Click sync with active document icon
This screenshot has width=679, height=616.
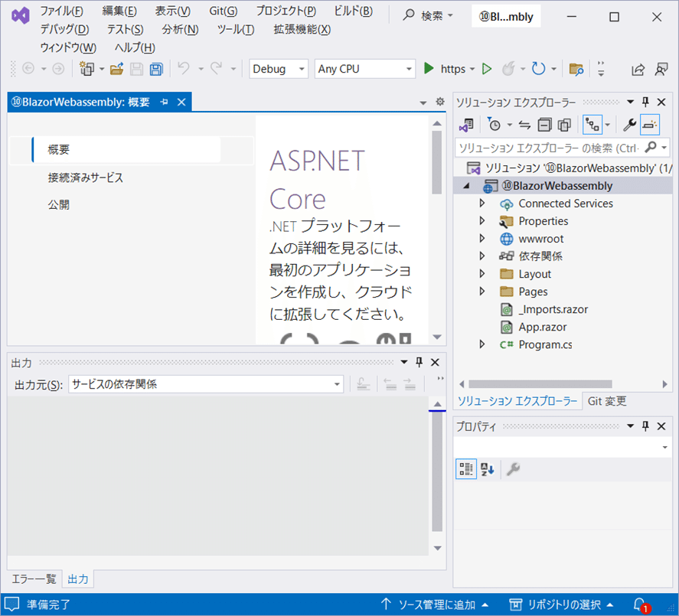pos(524,125)
